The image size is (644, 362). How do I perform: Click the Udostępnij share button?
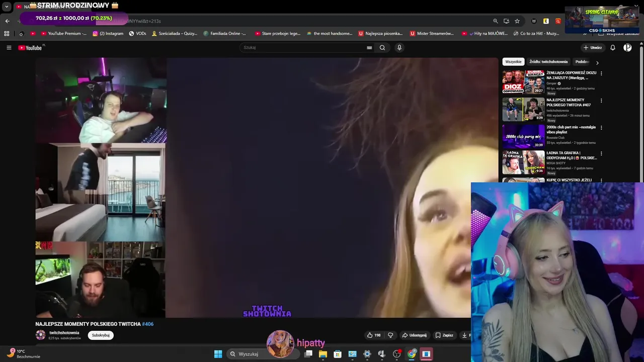pyautogui.click(x=415, y=335)
